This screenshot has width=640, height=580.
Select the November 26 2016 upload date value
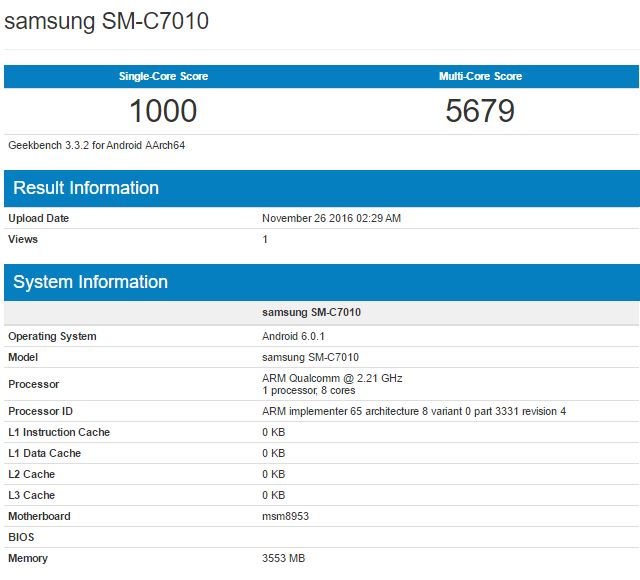(331, 218)
